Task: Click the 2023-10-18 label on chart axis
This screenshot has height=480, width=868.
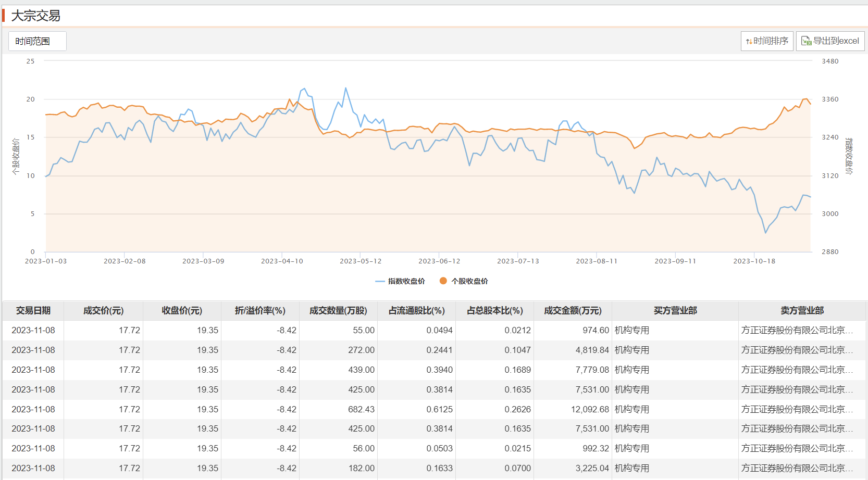Action: tap(754, 261)
